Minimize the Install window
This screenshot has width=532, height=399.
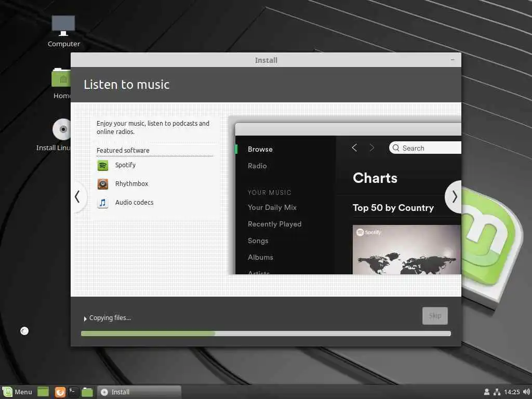(453, 60)
